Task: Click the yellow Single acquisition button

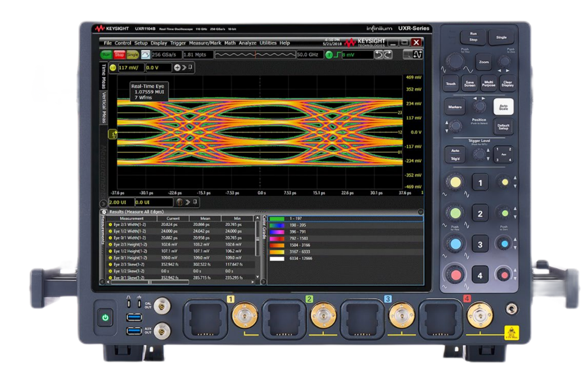Action: [132, 54]
